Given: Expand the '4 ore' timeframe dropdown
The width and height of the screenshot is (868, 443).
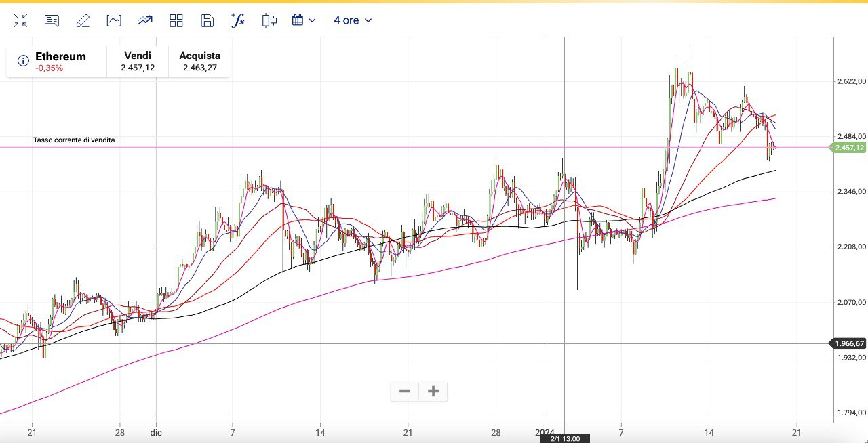Looking at the screenshot, I should (353, 20).
